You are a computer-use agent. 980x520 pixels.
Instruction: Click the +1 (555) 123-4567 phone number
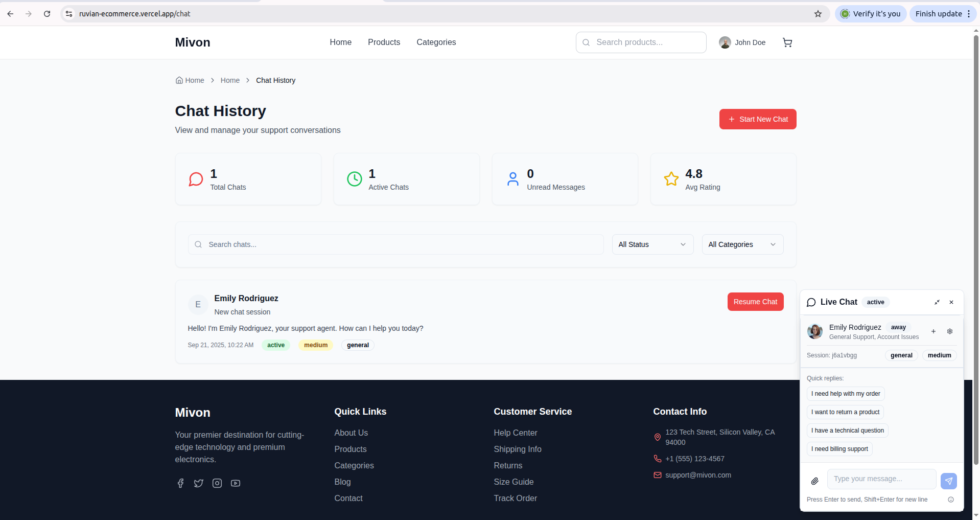[x=695, y=459]
